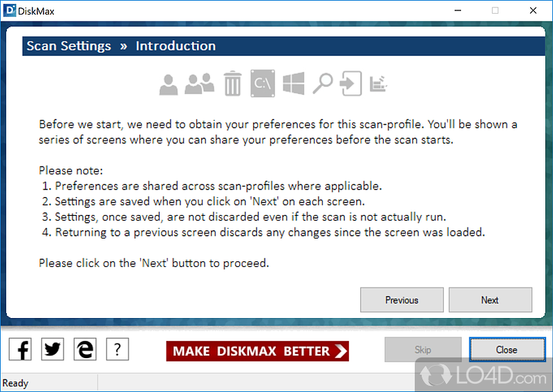Click the Make DiskMax Better banner
The height and width of the screenshot is (392, 553).
(x=257, y=351)
